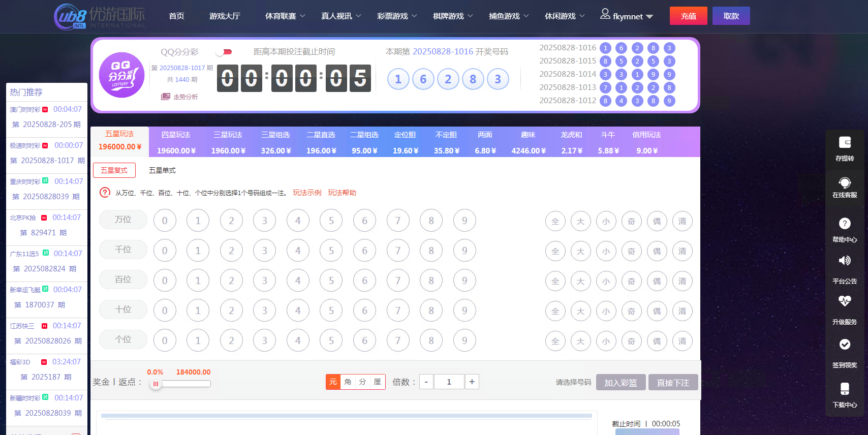Open the fkymnet account dropdown
Viewport: 868px width, 435px height.
click(627, 16)
